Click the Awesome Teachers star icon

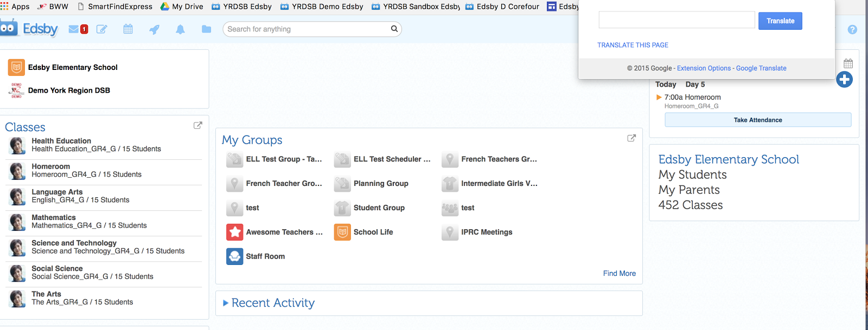[x=235, y=232]
